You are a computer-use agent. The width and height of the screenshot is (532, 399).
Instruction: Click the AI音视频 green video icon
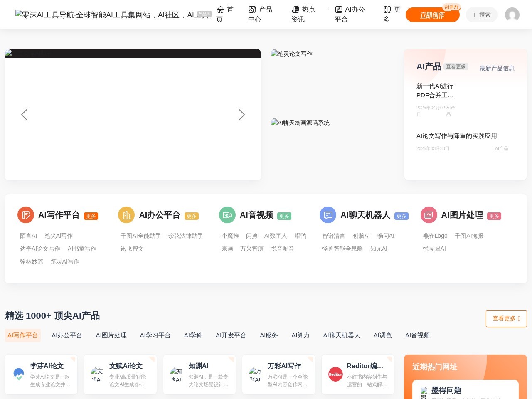[x=227, y=215]
